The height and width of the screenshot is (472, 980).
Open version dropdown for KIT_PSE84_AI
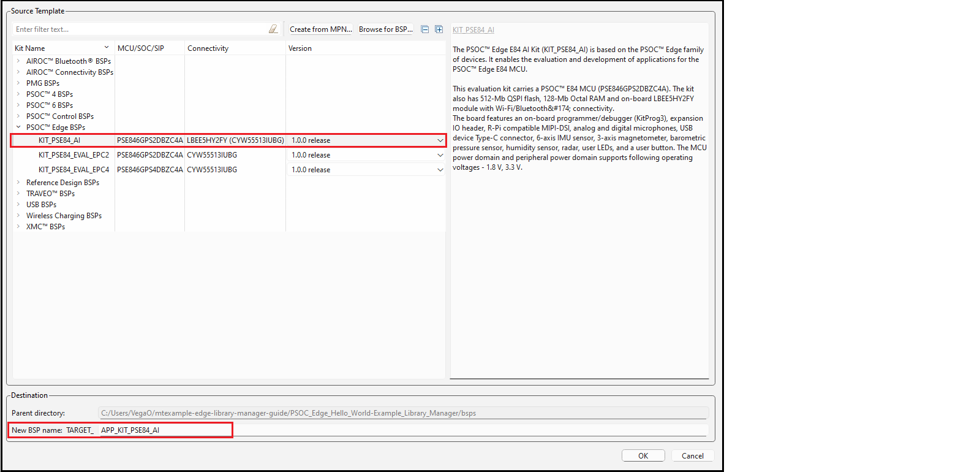click(440, 140)
